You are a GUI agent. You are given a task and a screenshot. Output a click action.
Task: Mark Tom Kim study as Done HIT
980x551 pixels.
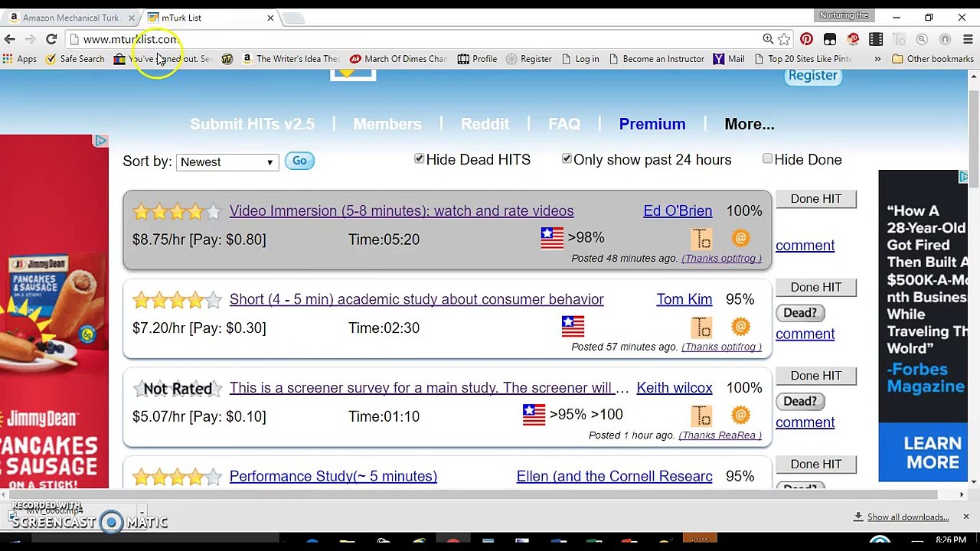pyautogui.click(x=816, y=287)
